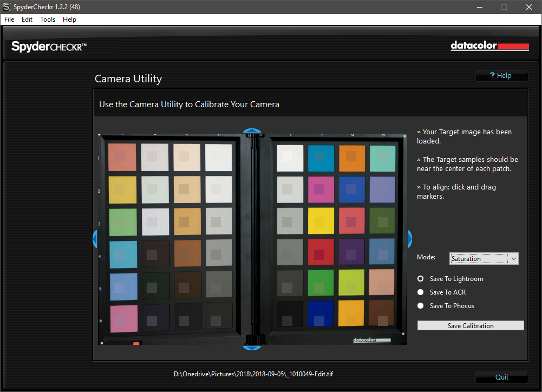Click the bottom-right white corner marker

coord(403,334)
